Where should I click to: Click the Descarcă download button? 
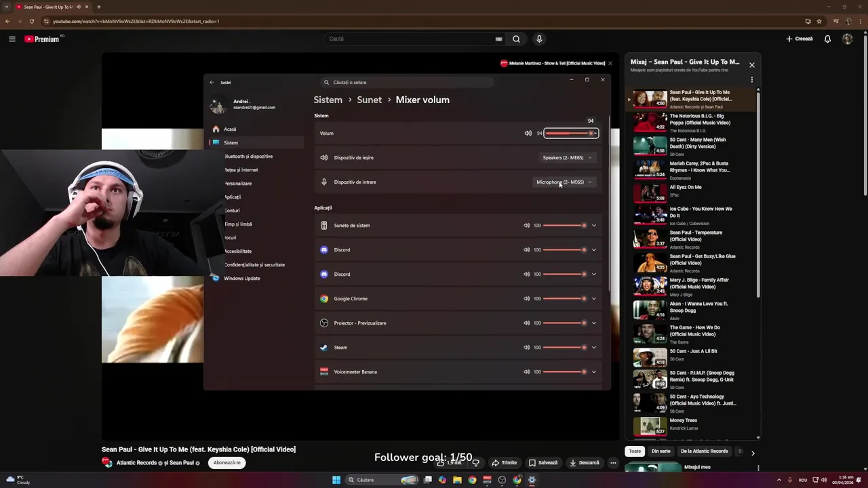click(x=584, y=463)
